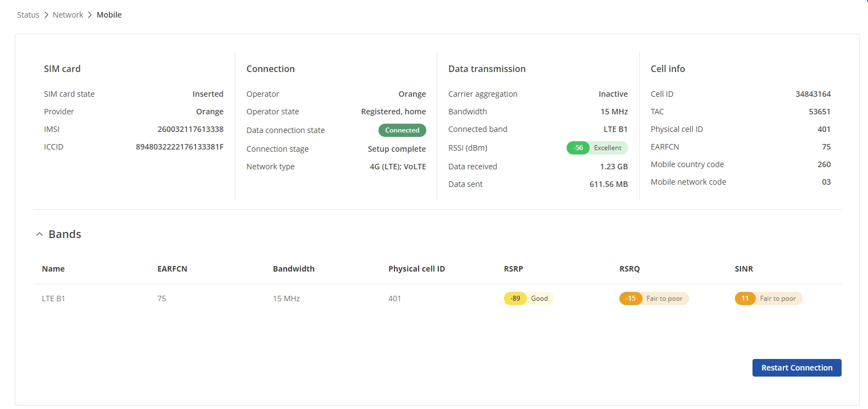Click the 15 MHz cell in Bands table
Image resolution: width=868 pixels, height=409 pixels.
pos(286,299)
